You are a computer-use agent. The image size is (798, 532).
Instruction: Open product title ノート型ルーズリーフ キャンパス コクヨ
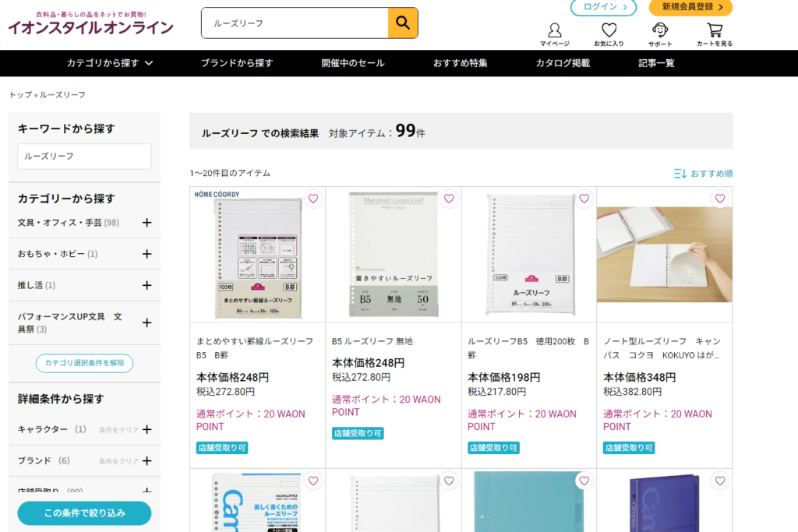[662, 348]
